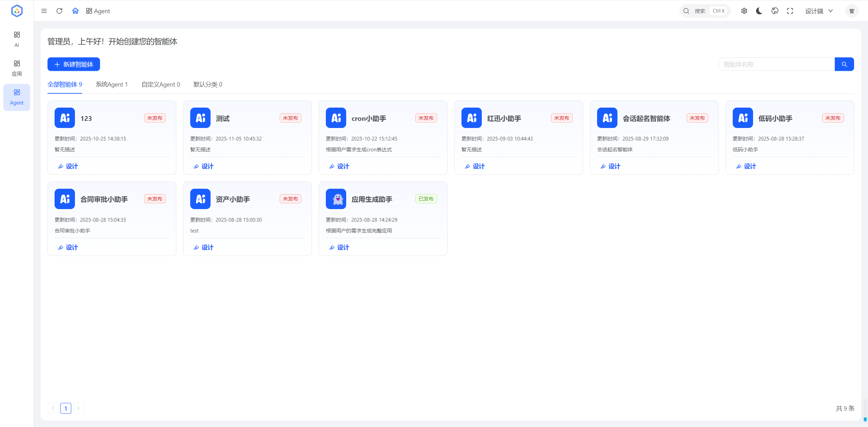Enter fullscreen mode with expand icon

(790, 11)
